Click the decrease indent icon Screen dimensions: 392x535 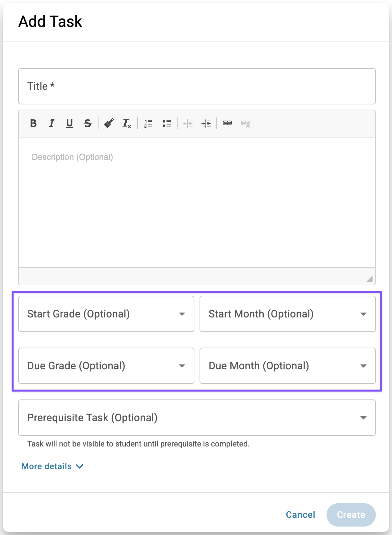click(x=188, y=124)
